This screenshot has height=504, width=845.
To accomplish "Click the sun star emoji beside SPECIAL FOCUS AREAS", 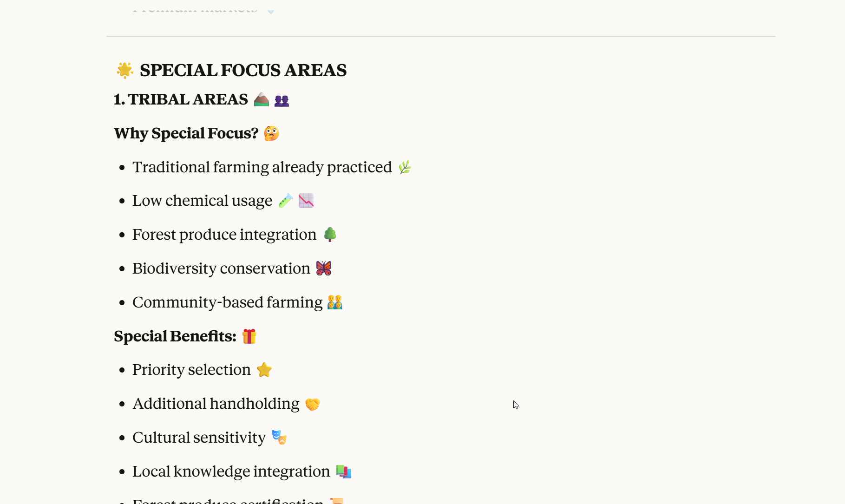I will [x=124, y=71].
